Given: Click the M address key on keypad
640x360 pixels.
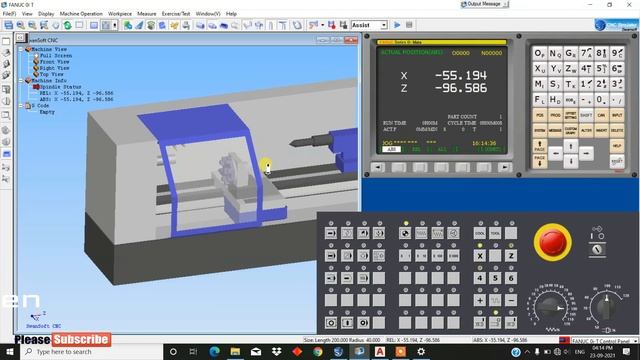Looking at the screenshot, I should point(540,84).
